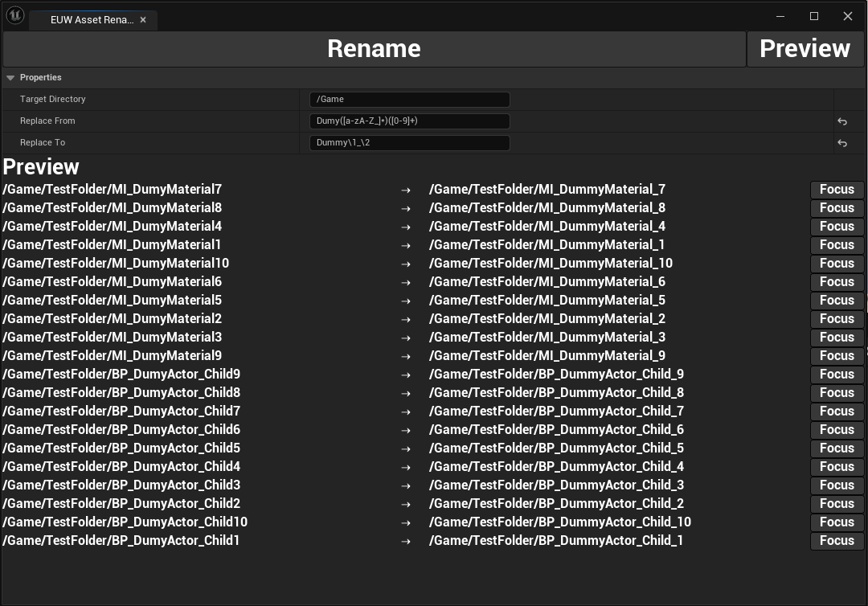Select source path BP_DumyActor_Child1
The height and width of the screenshot is (606, 868).
point(121,541)
